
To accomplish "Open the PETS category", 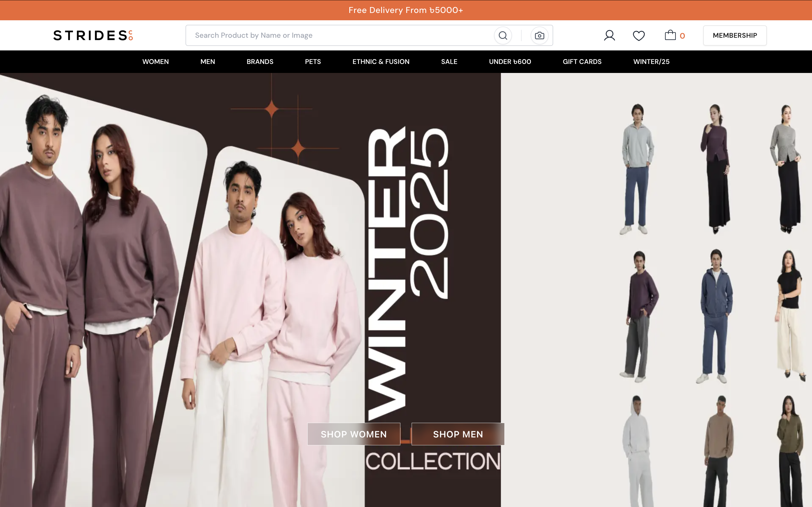I will click(x=313, y=62).
